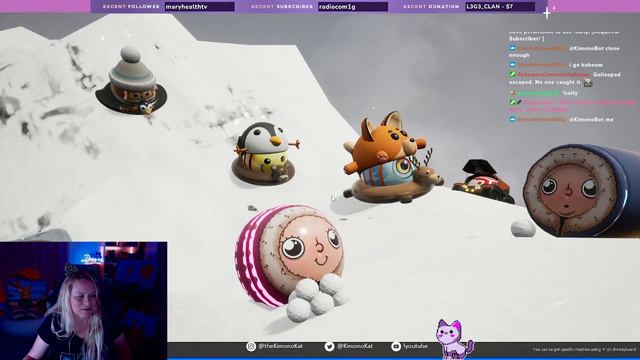The image size is (640, 360).
Task: Click the streamer webcam overlay
Action: [84, 301]
